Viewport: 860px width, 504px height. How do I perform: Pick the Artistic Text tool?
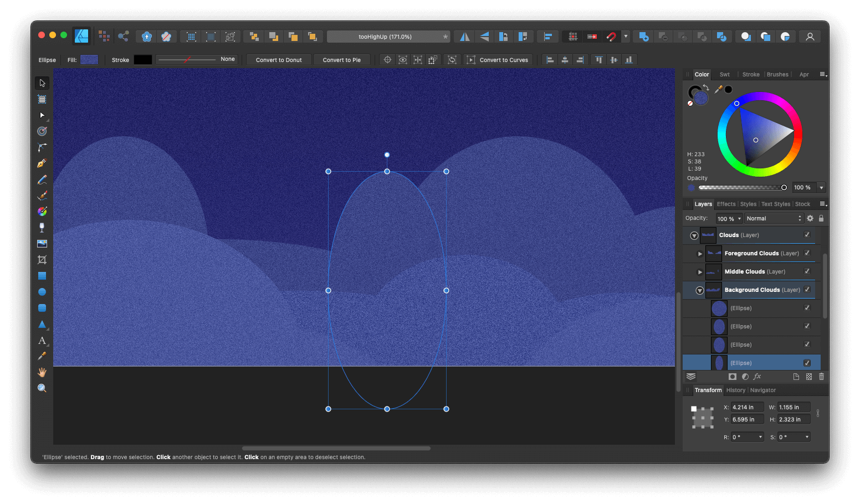point(41,341)
